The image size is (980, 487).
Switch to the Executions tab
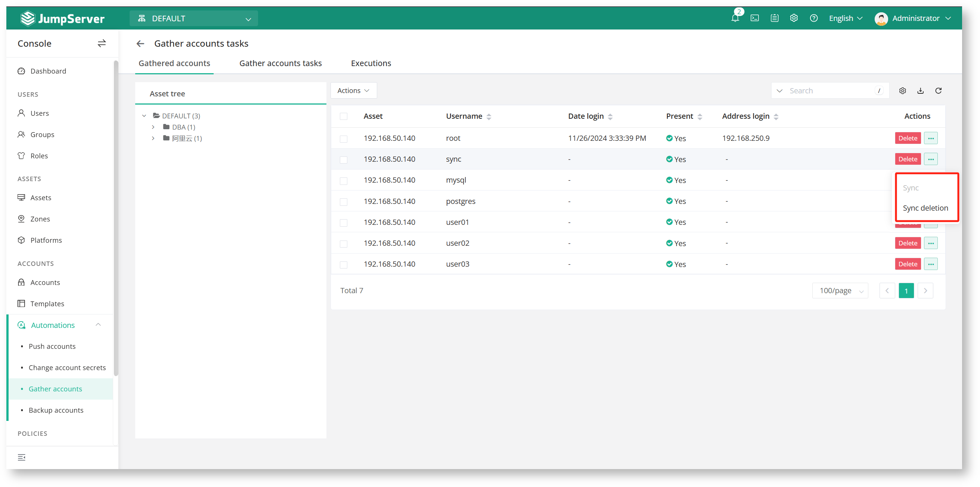tap(371, 63)
